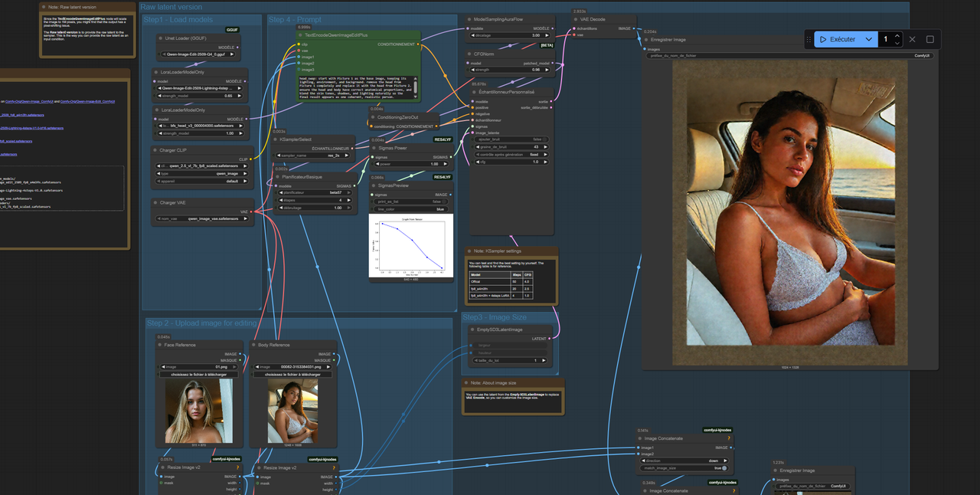Adjust CFGNorm strength value 0.96
This screenshot has height=495, width=980.
(509, 70)
